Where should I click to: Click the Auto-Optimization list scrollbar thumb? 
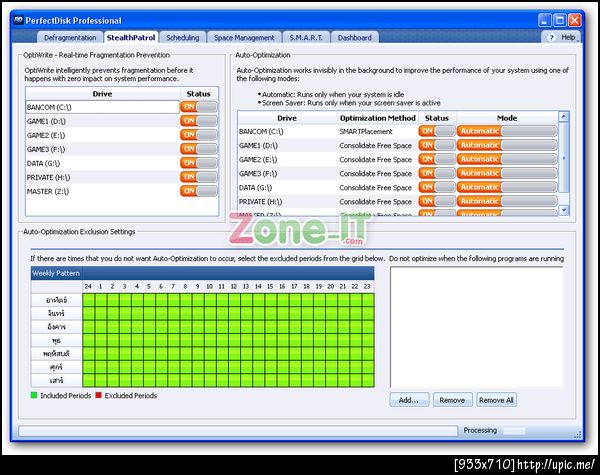pos(564,158)
